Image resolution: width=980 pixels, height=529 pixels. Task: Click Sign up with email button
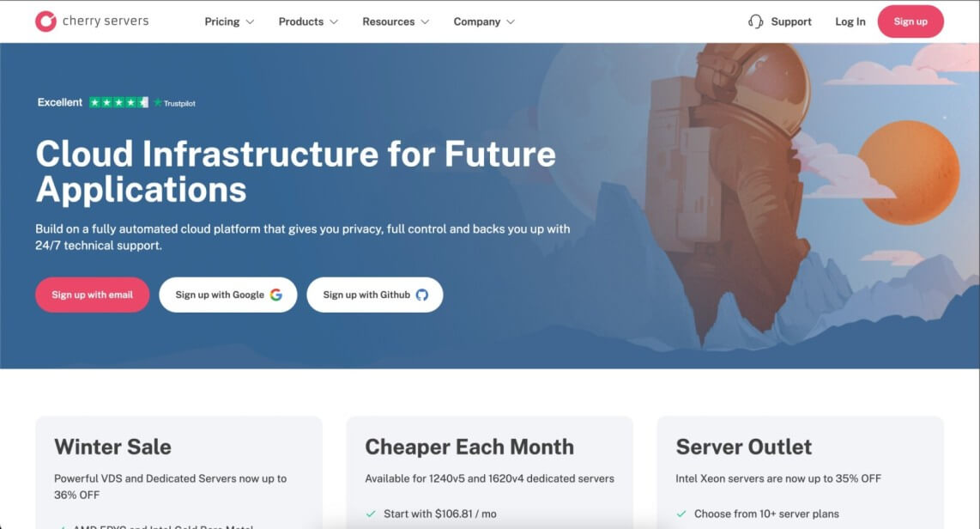[x=92, y=295]
